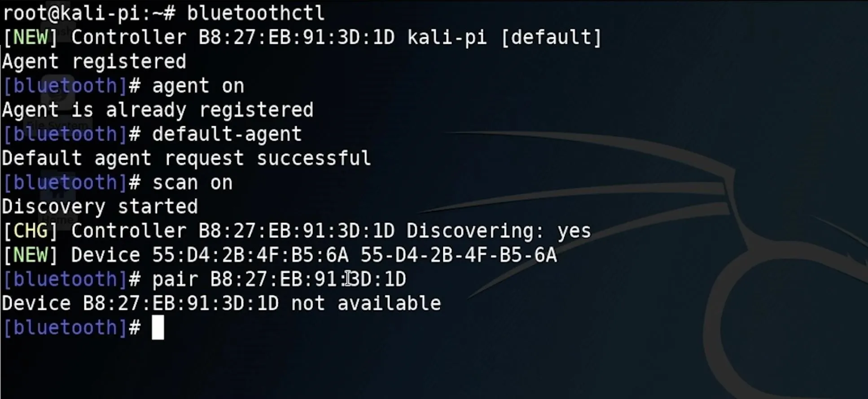This screenshot has height=399, width=868.
Task: Click the 'Agent is already registered' message
Action: [x=158, y=110]
